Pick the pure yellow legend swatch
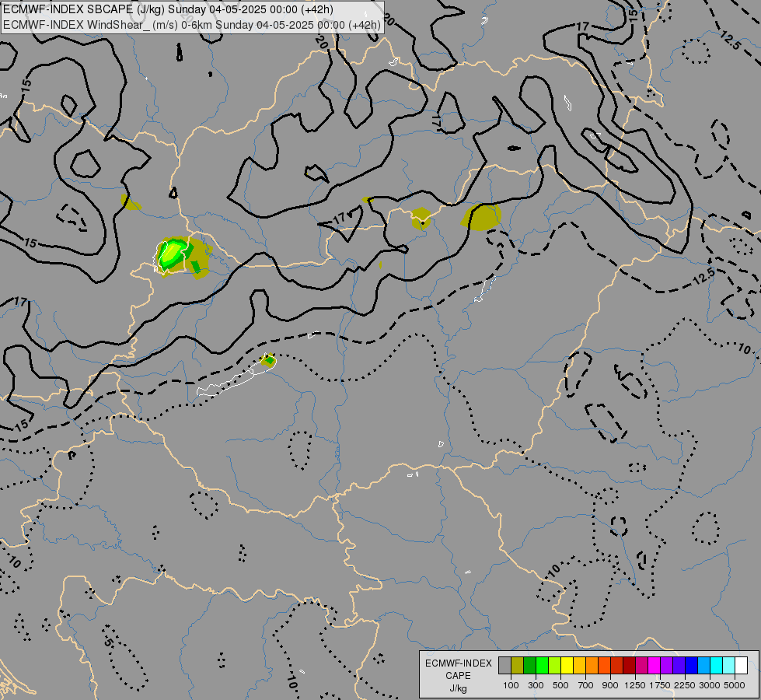The height and width of the screenshot is (700, 761). point(567,665)
